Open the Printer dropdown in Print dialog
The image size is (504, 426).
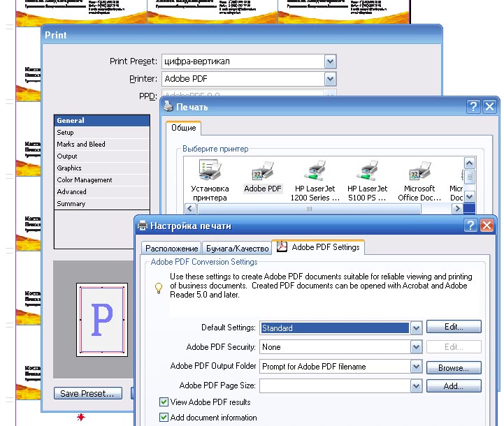330,79
